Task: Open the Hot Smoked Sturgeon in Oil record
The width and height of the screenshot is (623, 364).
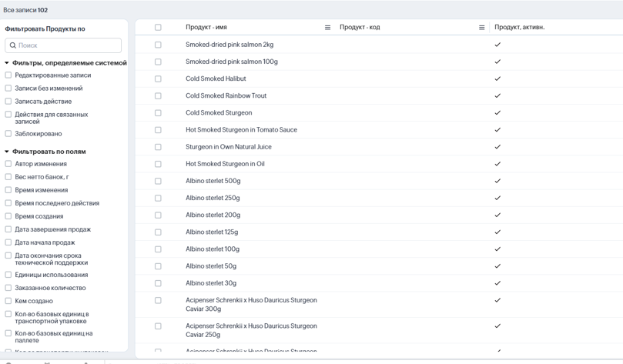Action: coord(225,164)
